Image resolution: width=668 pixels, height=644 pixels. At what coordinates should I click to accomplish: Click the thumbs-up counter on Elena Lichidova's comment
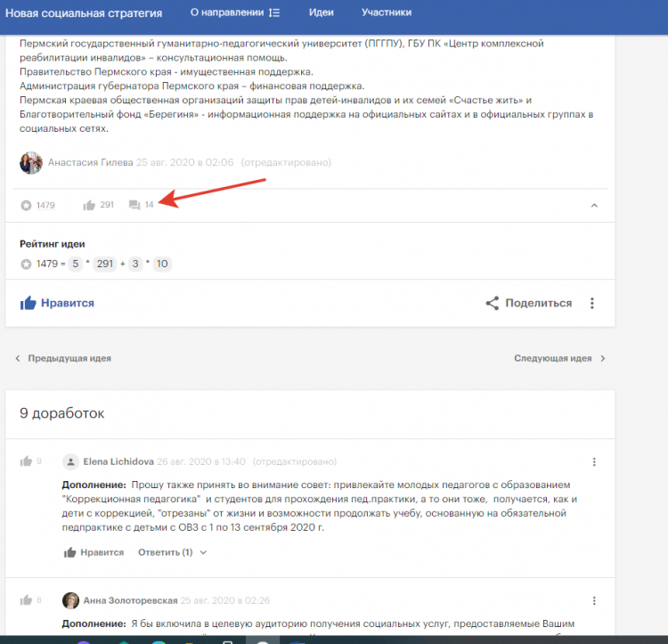point(27,461)
